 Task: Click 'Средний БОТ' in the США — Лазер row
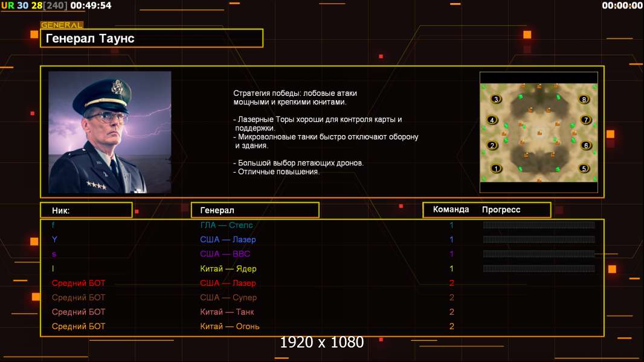tap(79, 283)
